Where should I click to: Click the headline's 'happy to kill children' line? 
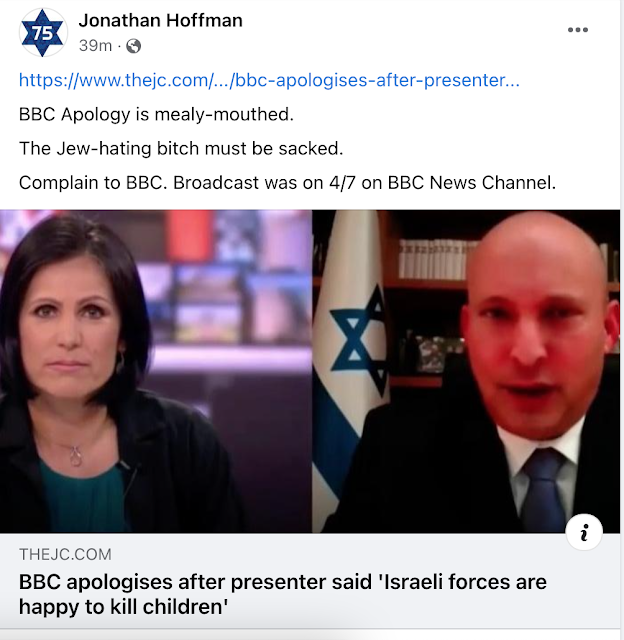click(123, 607)
